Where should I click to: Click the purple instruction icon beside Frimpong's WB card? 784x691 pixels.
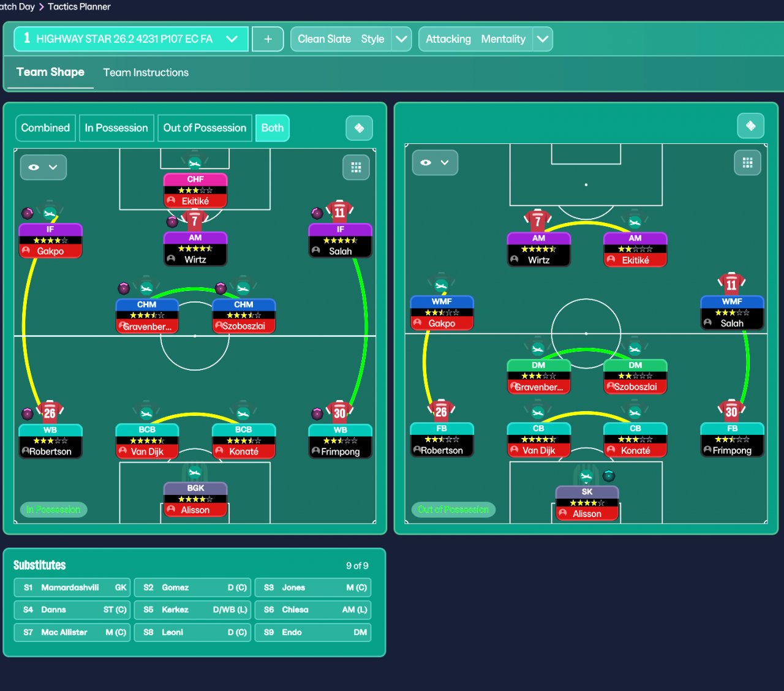317,413
